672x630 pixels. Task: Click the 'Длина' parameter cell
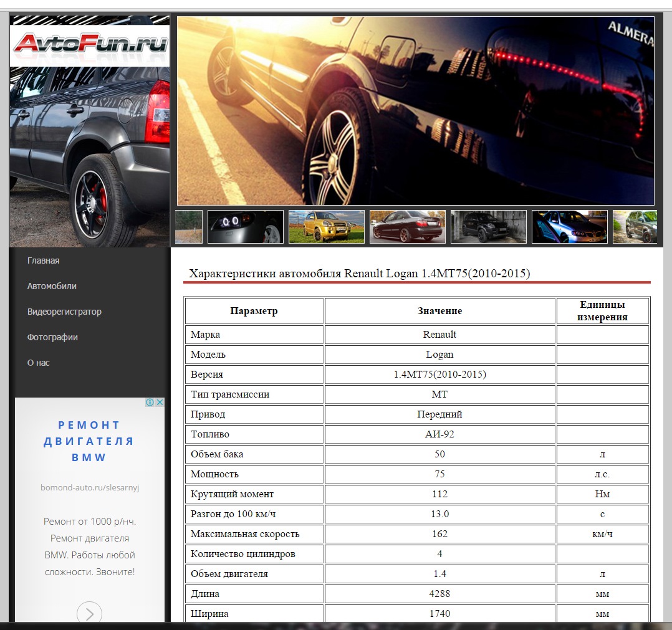254,594
